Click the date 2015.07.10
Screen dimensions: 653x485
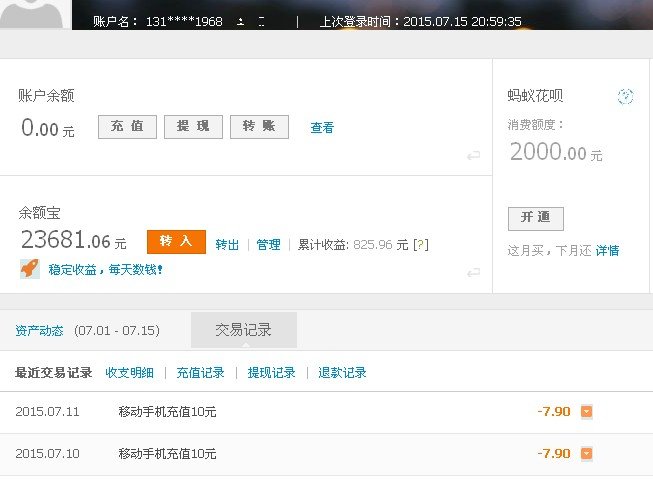click(x=47, y=453)
